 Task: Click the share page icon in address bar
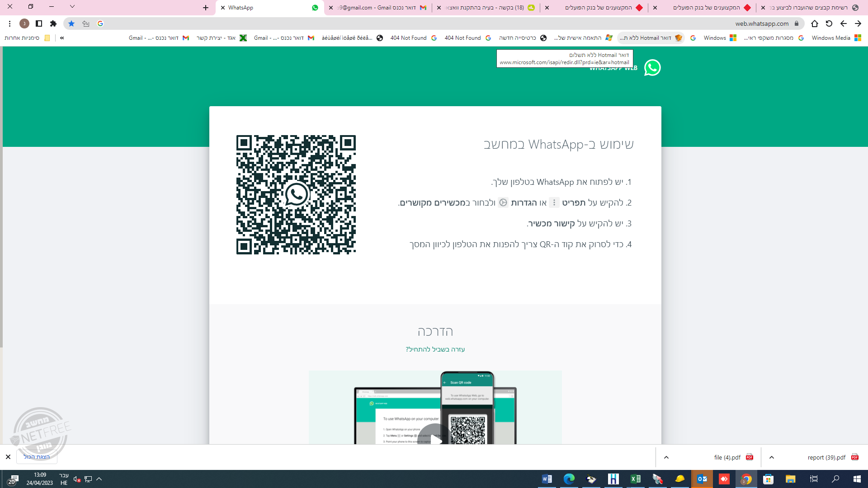coord(86,23)
